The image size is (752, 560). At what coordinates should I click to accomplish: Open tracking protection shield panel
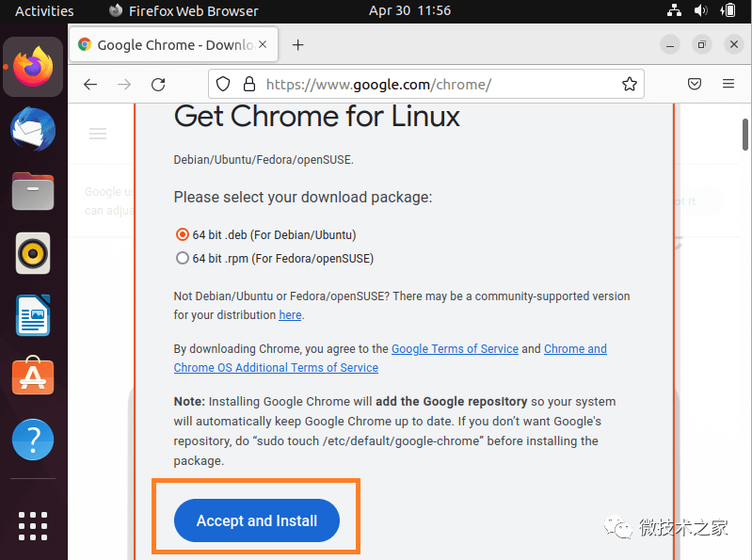click(223, 85)
